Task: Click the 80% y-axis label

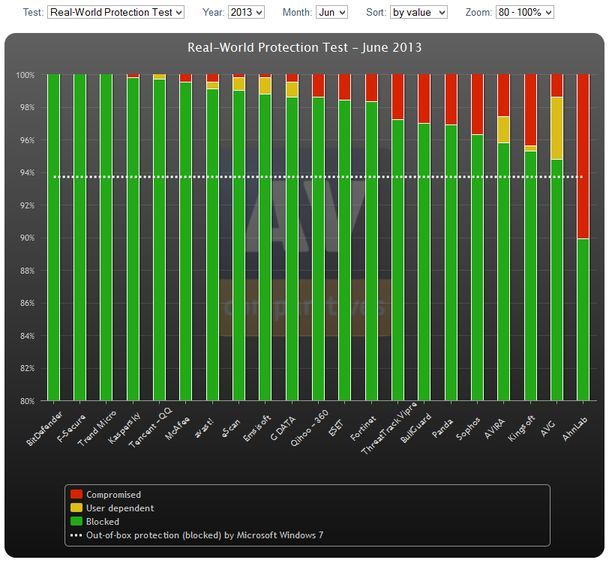Action: point(27,401)
